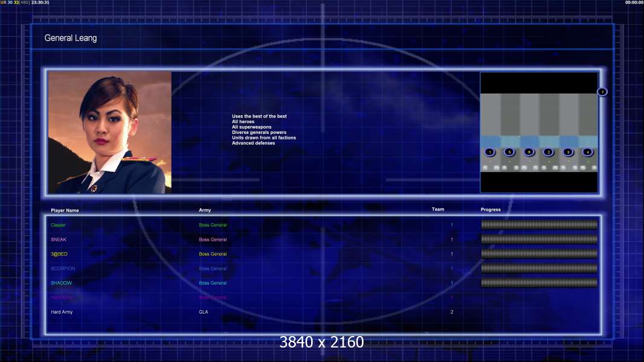Click the 'Player Name' column header
Viewport: 644px width, 362px height.
click(x=65, y=211)
